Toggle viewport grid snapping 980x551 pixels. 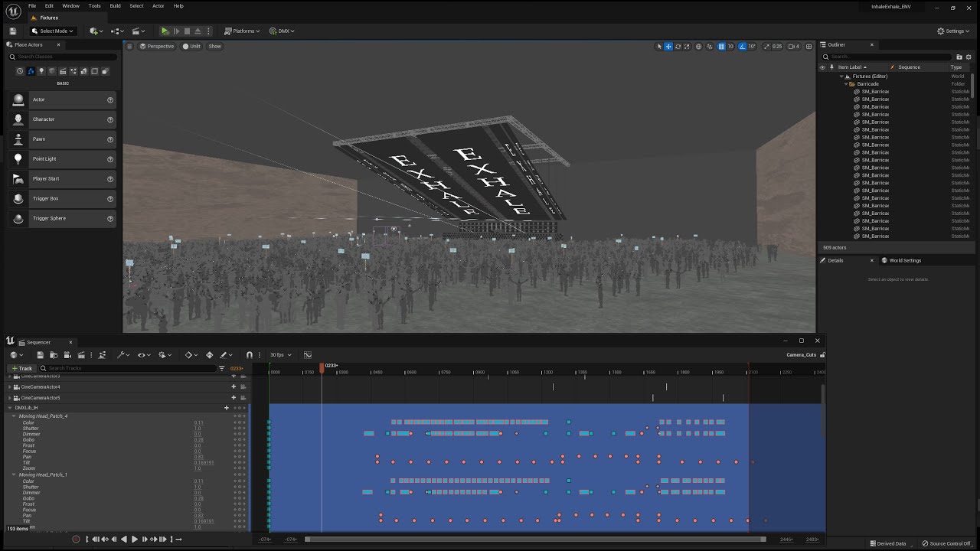[721, 47]
